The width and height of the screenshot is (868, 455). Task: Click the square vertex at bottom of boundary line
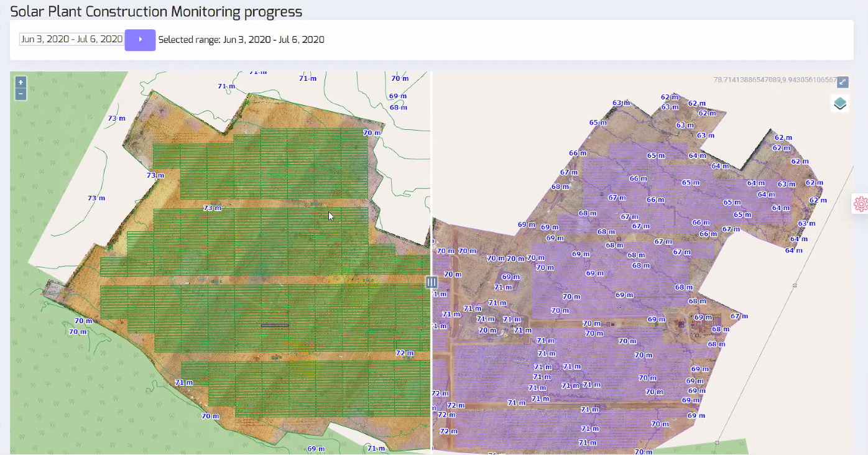(x=717, y=443)
